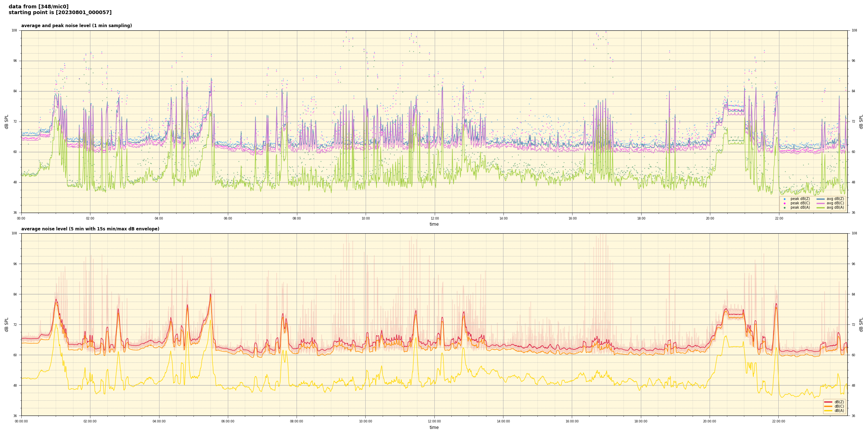Click the 'time' axis label under the top chart
This screenshot has height=434, width=868.
(434, 224)
